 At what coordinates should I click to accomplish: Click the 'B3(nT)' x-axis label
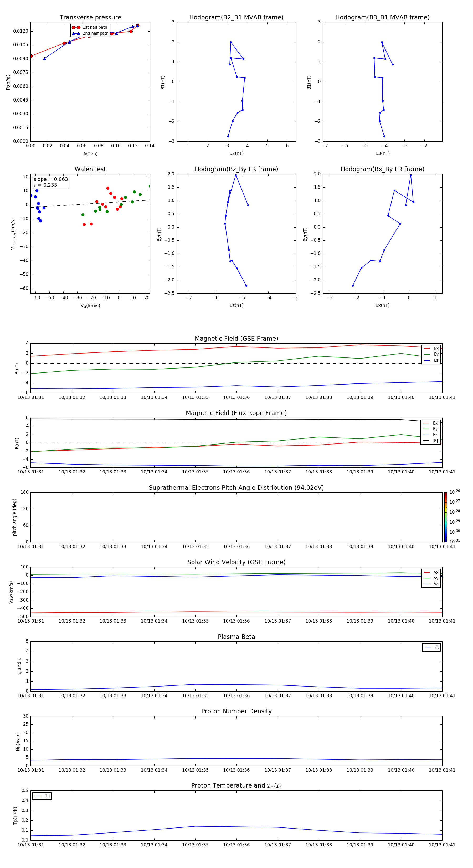click(x=382, y=153)
